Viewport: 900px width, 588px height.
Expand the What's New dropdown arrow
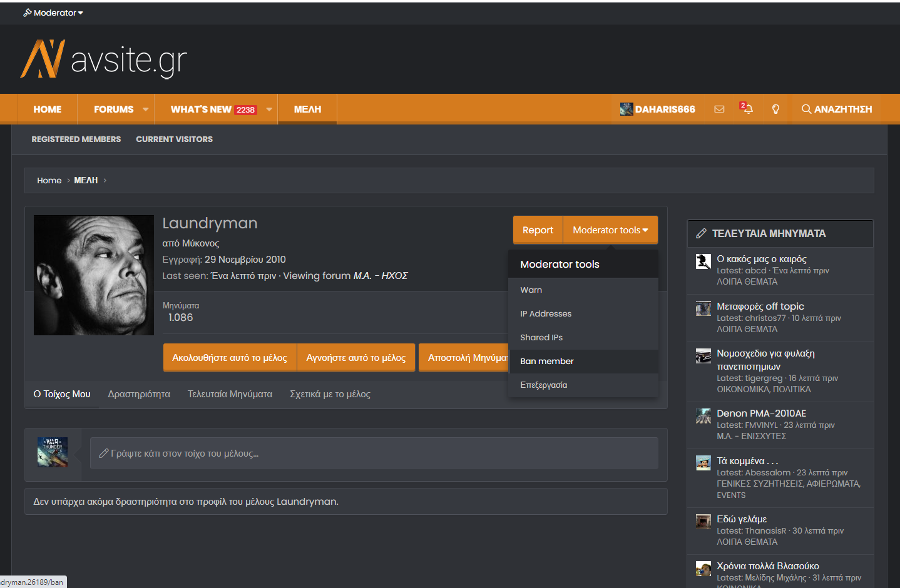point(269,109)
